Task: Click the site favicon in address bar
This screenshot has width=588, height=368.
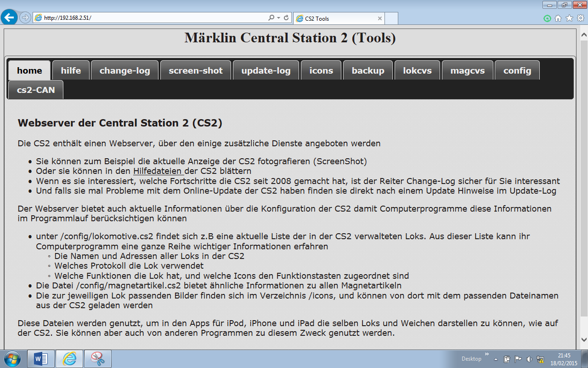Action: tap(39, 18)
